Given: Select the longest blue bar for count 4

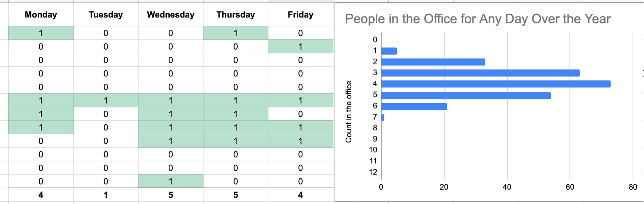Looking at the screenshot, I should [496, 84].
